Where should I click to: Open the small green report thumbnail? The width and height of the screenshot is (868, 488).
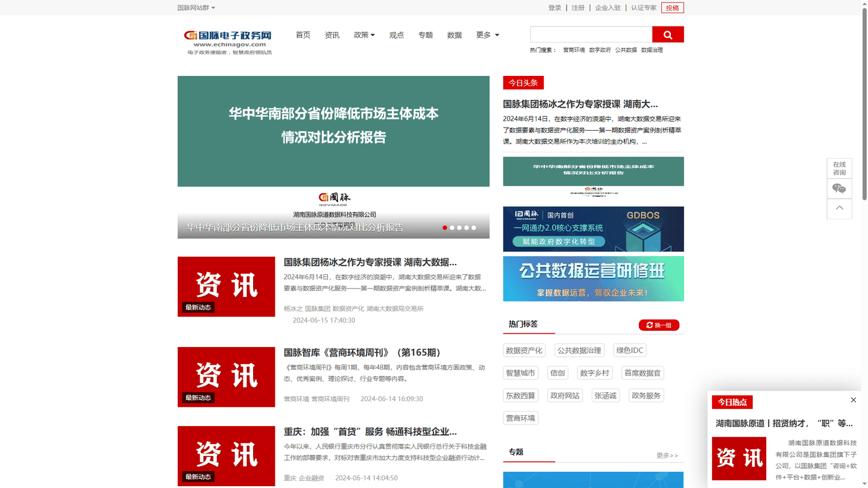coord(594,177)
